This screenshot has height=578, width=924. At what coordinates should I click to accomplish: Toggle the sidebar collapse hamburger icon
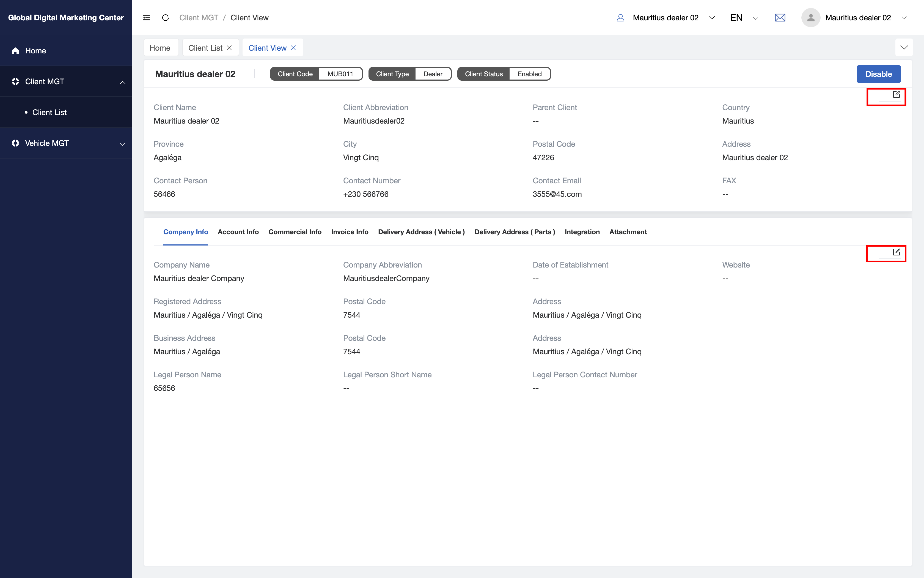tap(146, 18)
